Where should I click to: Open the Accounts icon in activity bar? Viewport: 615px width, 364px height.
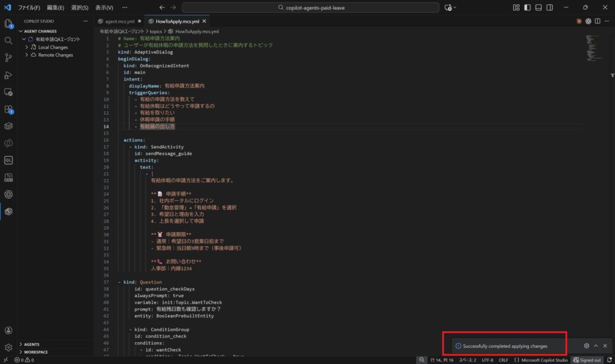pyautogui.click(x=9, y=331)
